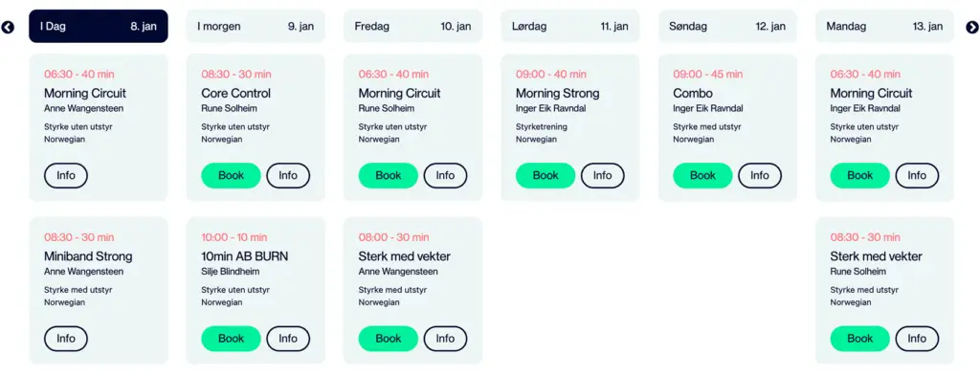The width and height of the screenshot is (980, 376).
Task: Open the 10min AB BURN class card
Action: [x=256, y=291]
